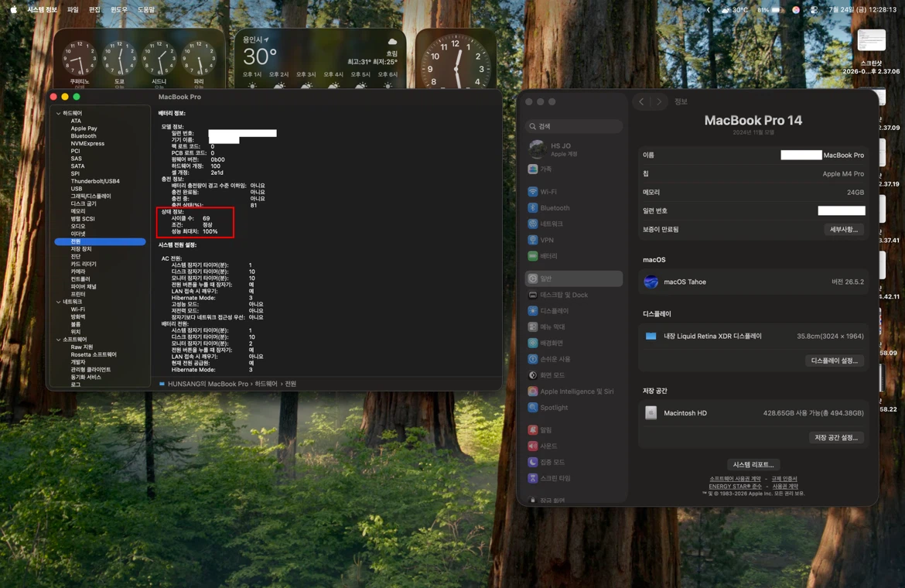Select 방화벽 under 네트워크 in System Information

point(78,316)
